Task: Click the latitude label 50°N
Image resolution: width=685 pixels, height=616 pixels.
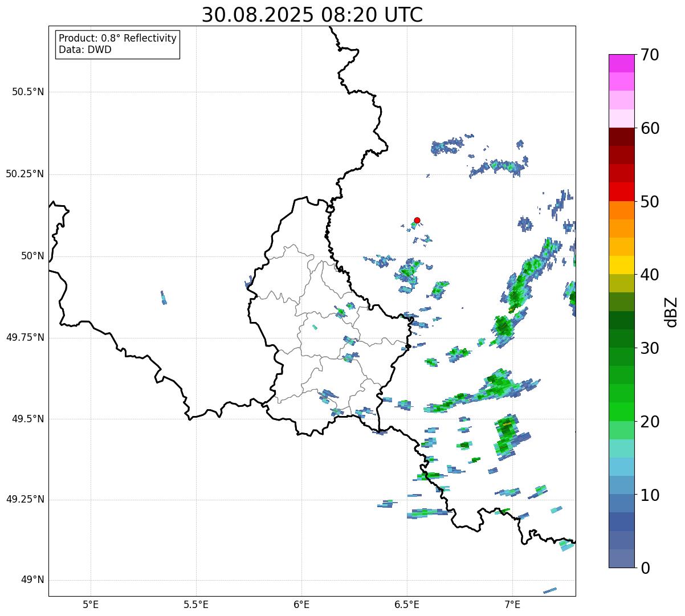Action: (32, 256)
